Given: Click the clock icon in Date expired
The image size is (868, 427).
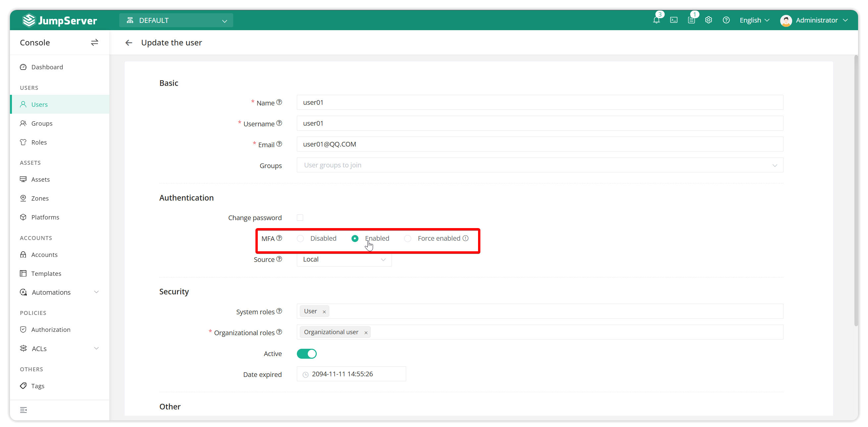Looking at the screenshot, I should tap(305, 374).
